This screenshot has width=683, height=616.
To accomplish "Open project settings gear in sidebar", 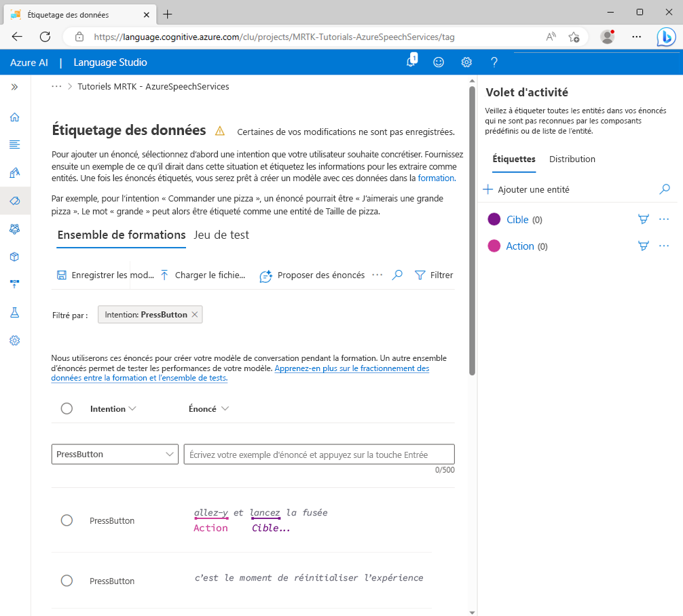I will pos(14,341).
